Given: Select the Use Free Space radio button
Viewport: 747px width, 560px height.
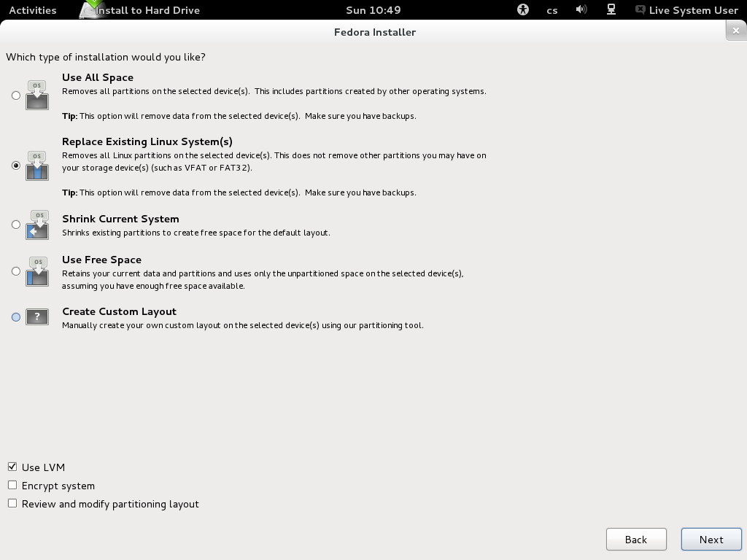Looking at the screenshot, I should point(16,271).
